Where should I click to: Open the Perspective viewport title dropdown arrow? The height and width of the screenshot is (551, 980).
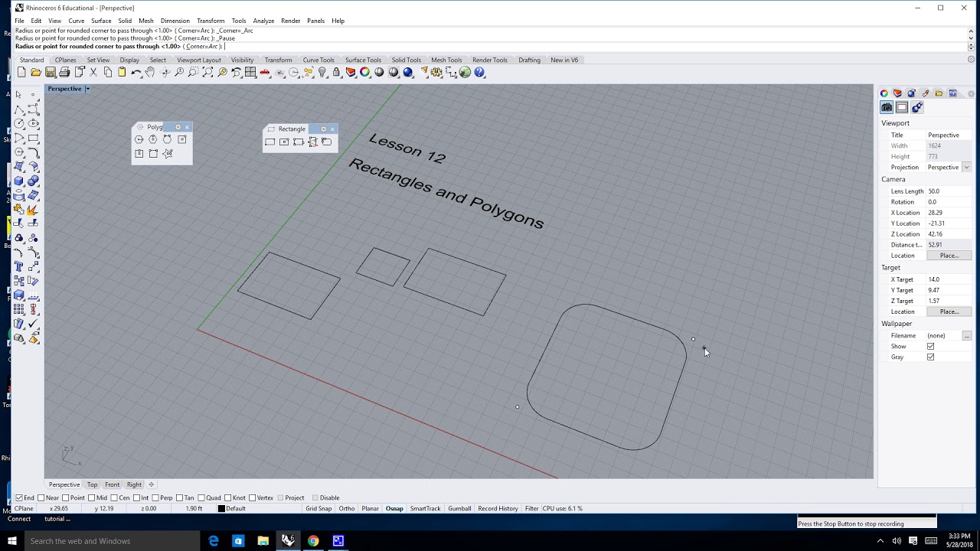pos(87,89)
